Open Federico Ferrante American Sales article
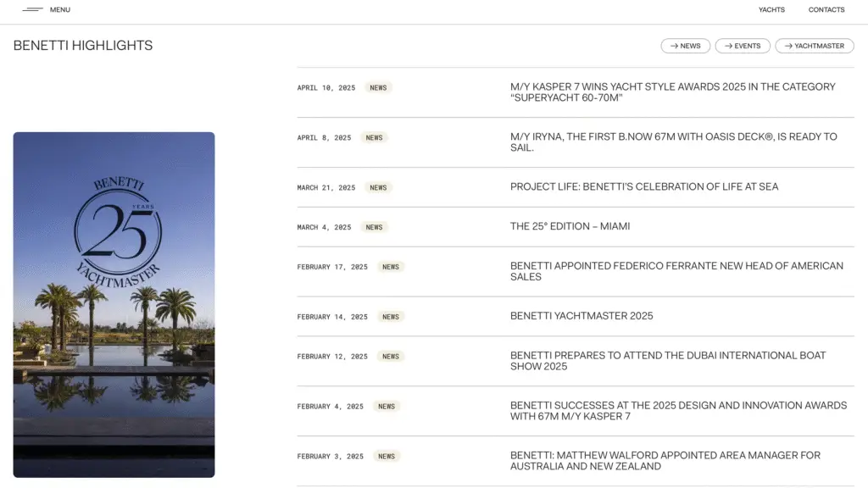This screenshot has height=488, width=868. pos(676,271)
